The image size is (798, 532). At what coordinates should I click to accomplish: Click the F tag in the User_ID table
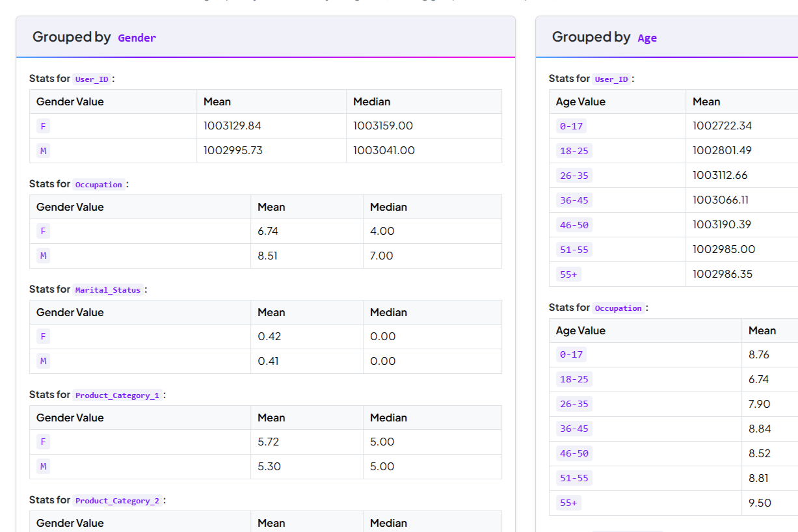[44, 126]
